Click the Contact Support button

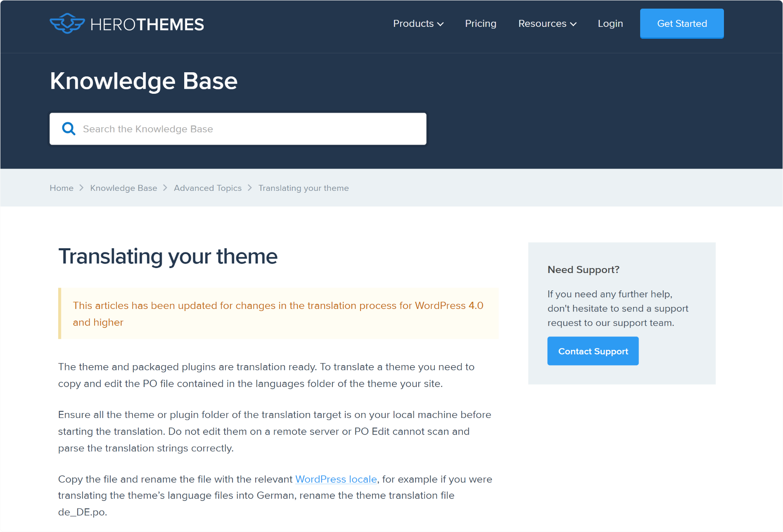pyautogui.click(x=593, y=351)
